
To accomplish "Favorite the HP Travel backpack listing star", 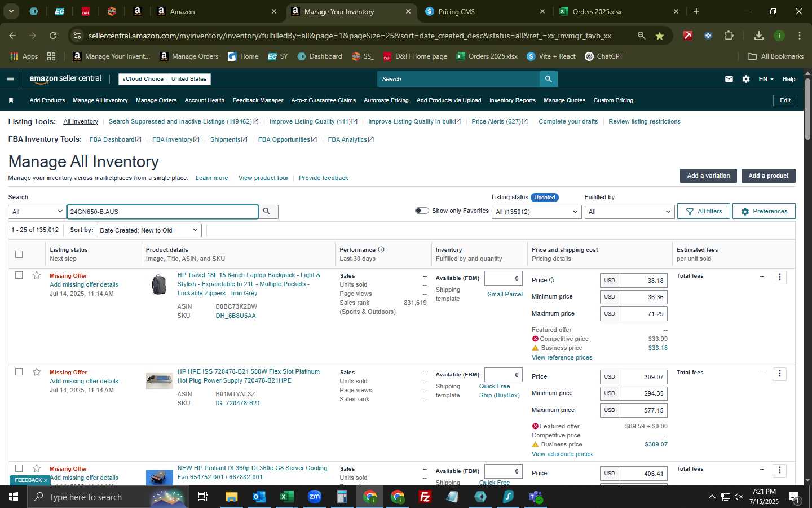I will 37,275.
